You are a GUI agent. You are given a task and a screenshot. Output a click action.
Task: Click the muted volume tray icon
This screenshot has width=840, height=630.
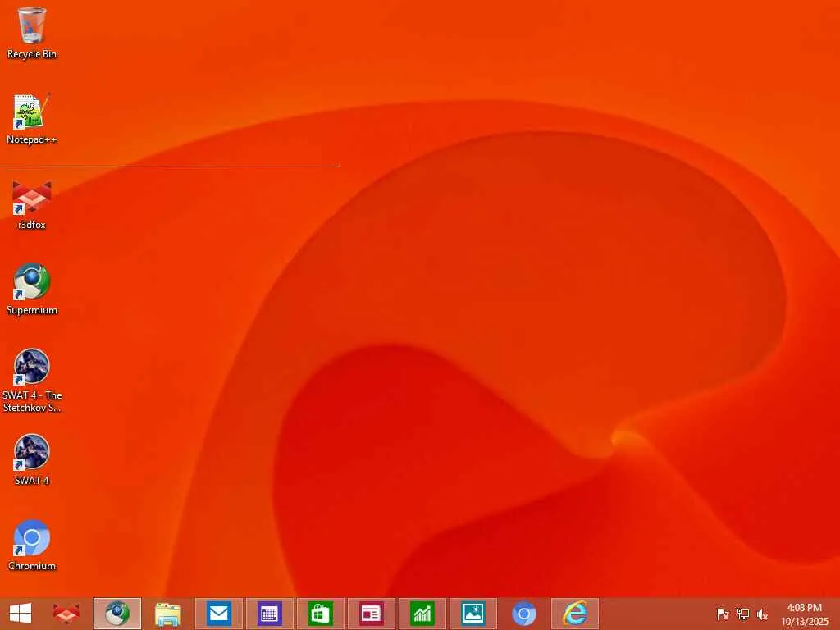pos(762,614)
